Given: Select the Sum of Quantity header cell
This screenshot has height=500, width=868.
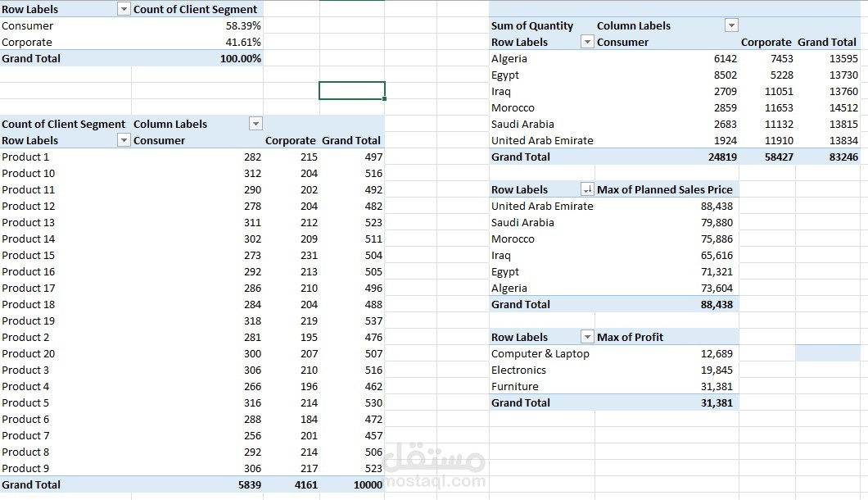Looking at the screenshot, I should (x=532, y=25).
